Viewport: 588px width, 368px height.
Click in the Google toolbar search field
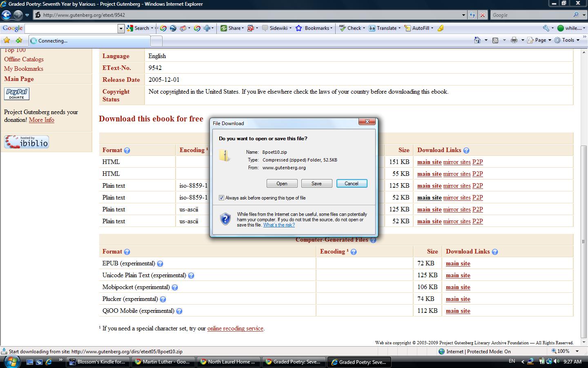(x=71, y=28)
